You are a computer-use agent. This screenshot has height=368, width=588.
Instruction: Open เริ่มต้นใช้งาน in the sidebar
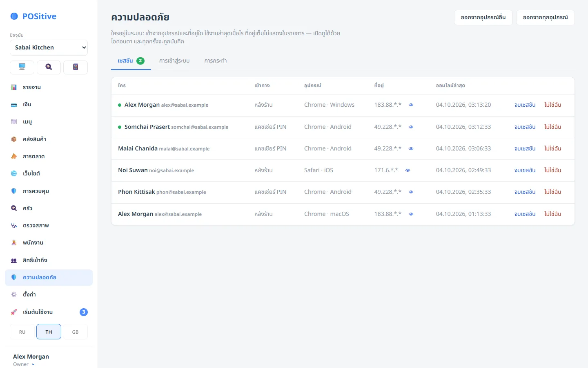(x=49, y=312)
